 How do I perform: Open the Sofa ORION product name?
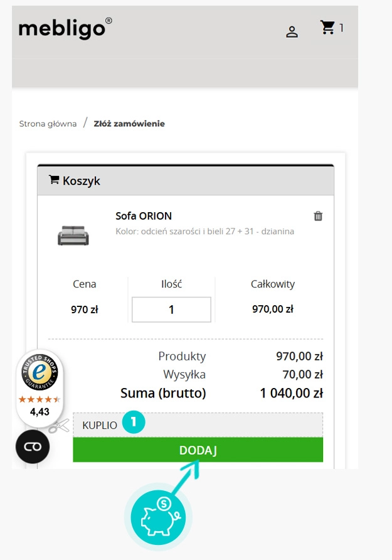(x=144, y=216)
